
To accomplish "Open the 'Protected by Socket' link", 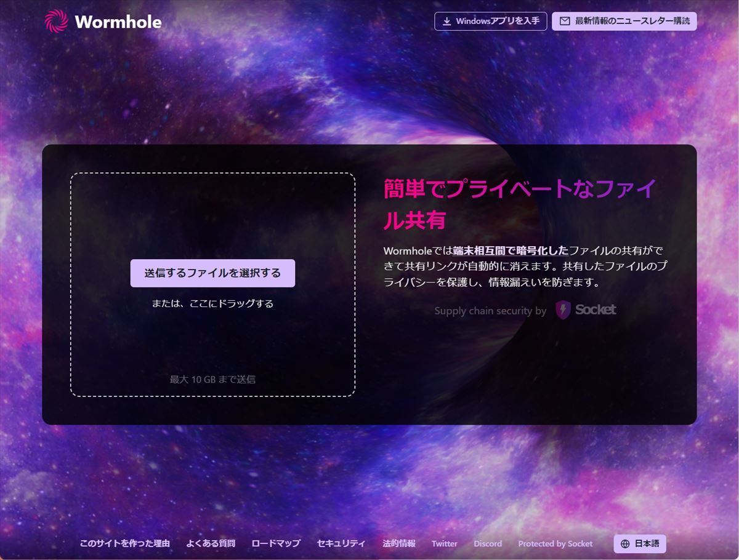I will click(555, 543).
